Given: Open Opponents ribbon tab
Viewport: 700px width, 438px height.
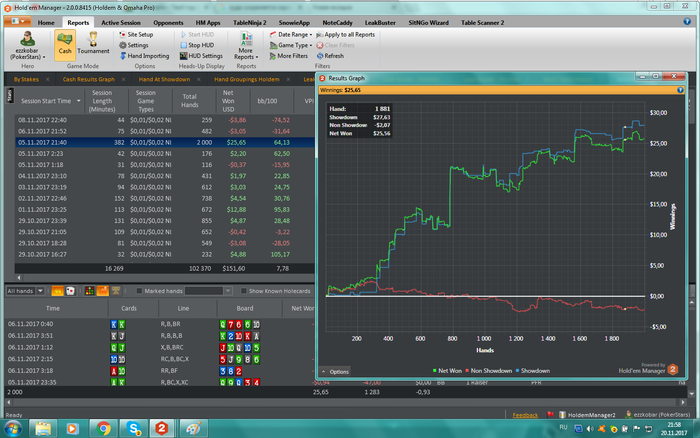Looking at the screenshot, I should [168, 22].
